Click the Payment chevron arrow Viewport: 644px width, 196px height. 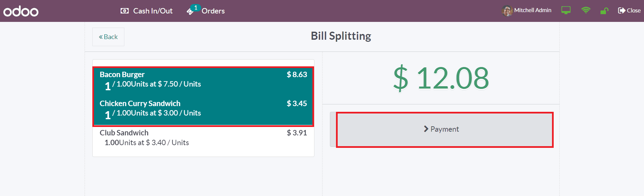coord(426,129)
